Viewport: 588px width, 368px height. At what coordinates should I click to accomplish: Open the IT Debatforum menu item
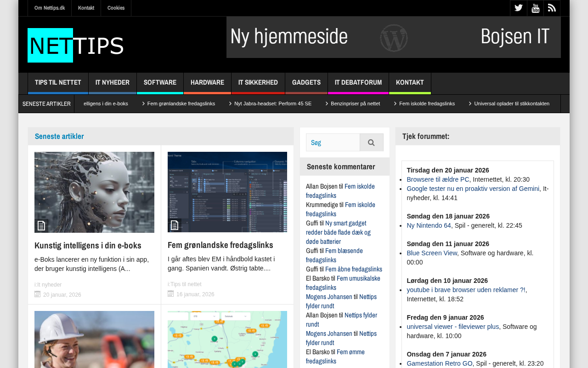358,83
